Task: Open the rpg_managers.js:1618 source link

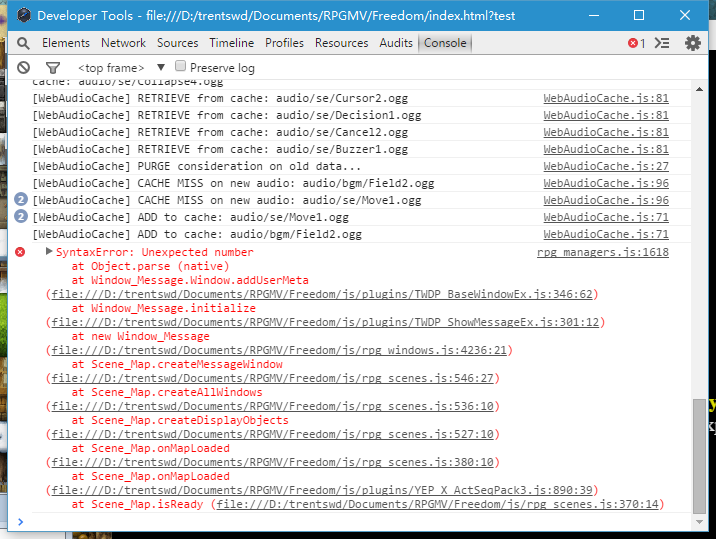Action: (x=603, y=252)
